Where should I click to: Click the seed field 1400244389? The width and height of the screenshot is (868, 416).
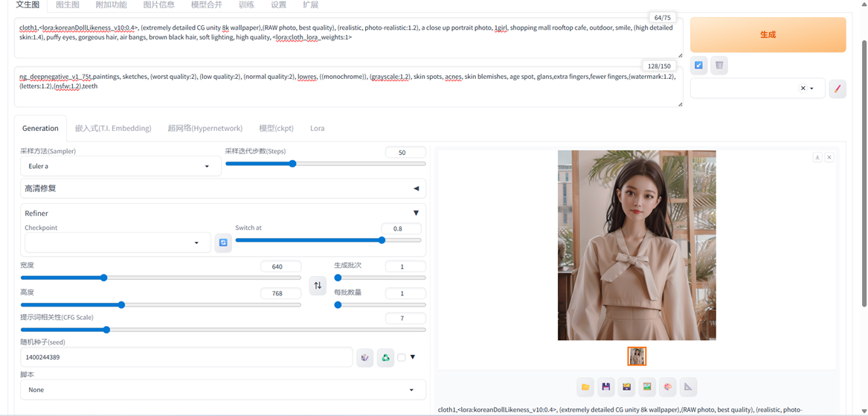point(187,357)
